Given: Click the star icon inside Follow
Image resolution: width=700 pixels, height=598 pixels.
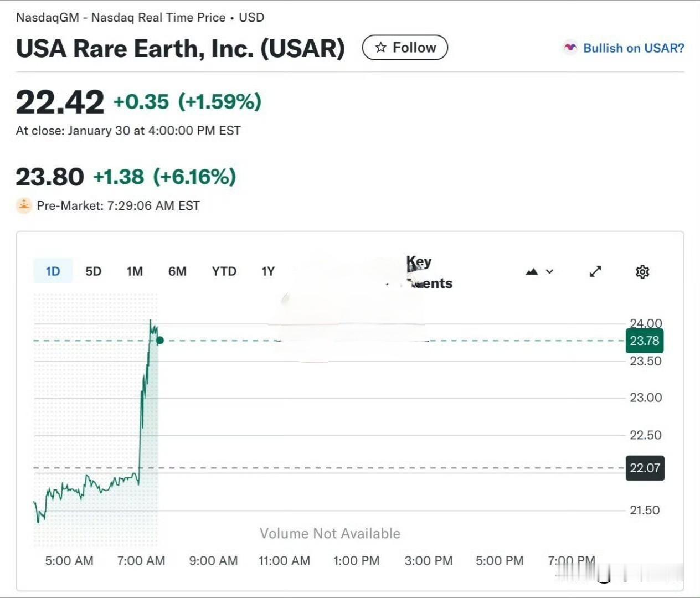Looking at the screenshot, I should [380, 48].
